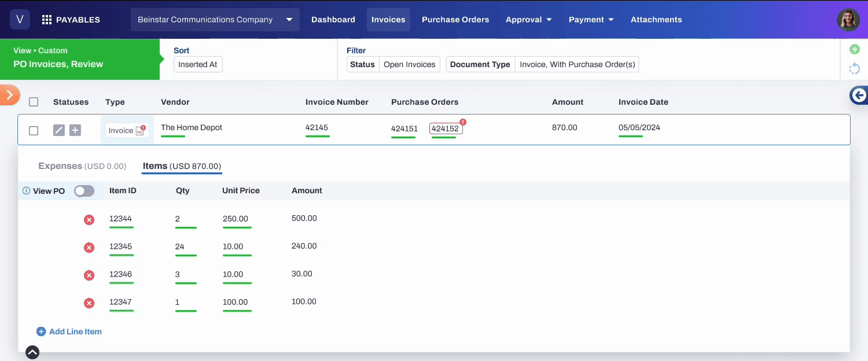Click invoice amount 870.00

pos(565,128)
